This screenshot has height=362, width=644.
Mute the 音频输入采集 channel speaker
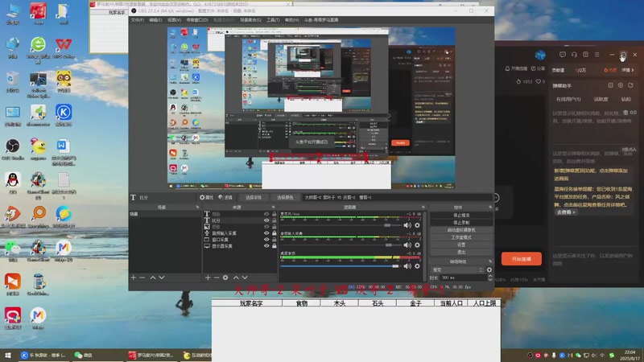point(407,245)
